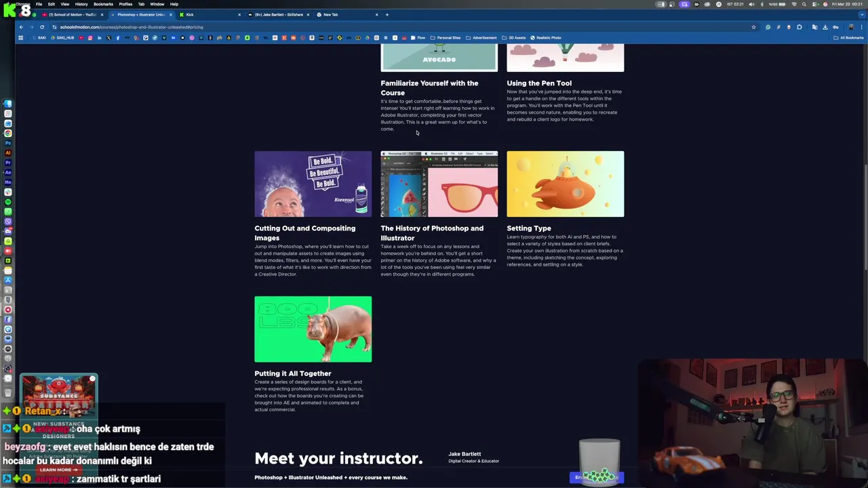This screenshot has width=868, height=488.
Task: Click the 'Setting Type' heading
Action: click(529, 228)
